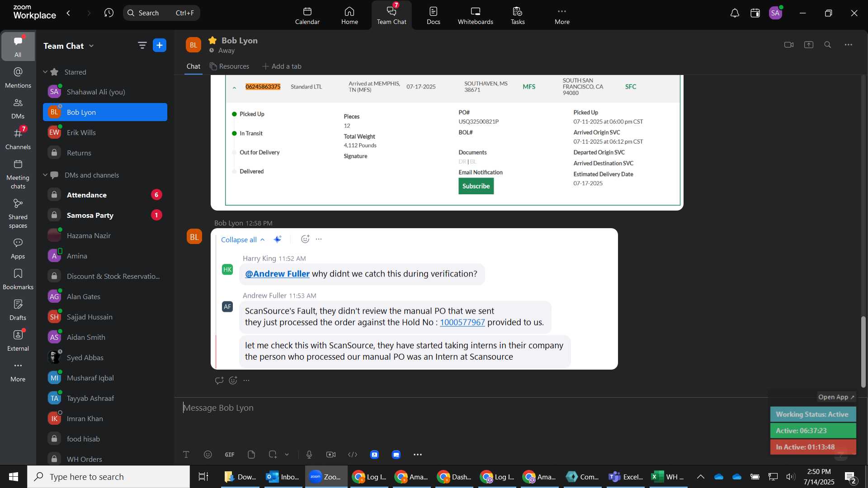Open the Drafts section
This screenshot has height=488, width=868.
(18, 310)
